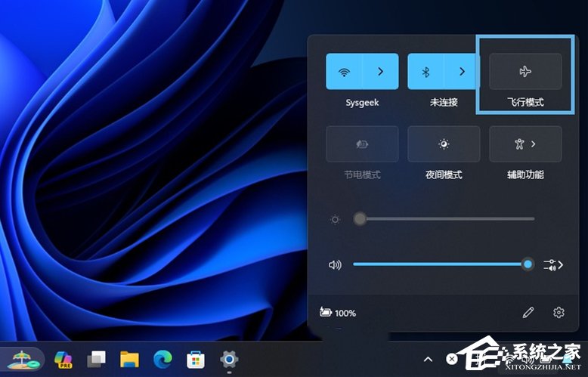Click the 飞行模式 label text
588x377 pixels.
[x=525, y=102]
